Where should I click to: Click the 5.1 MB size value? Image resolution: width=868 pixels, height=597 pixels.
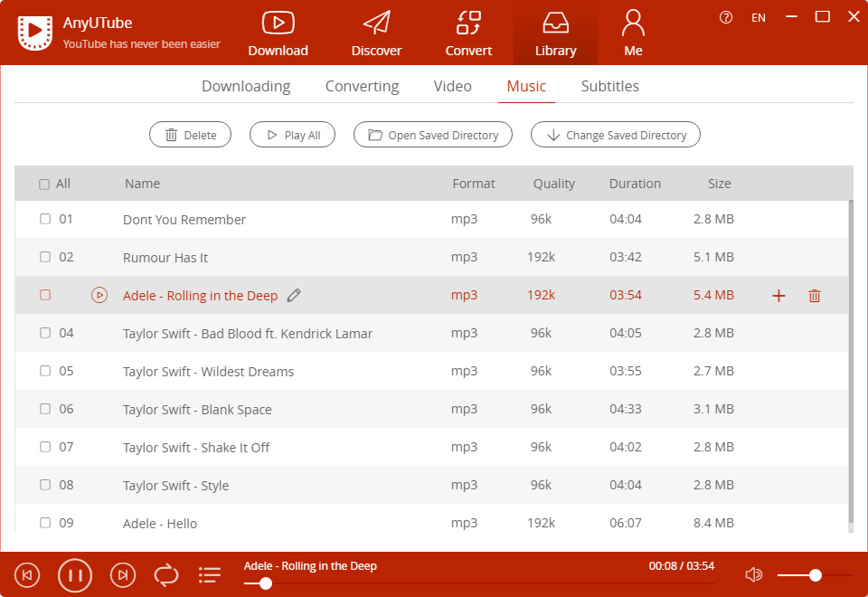tap(713, 257)
